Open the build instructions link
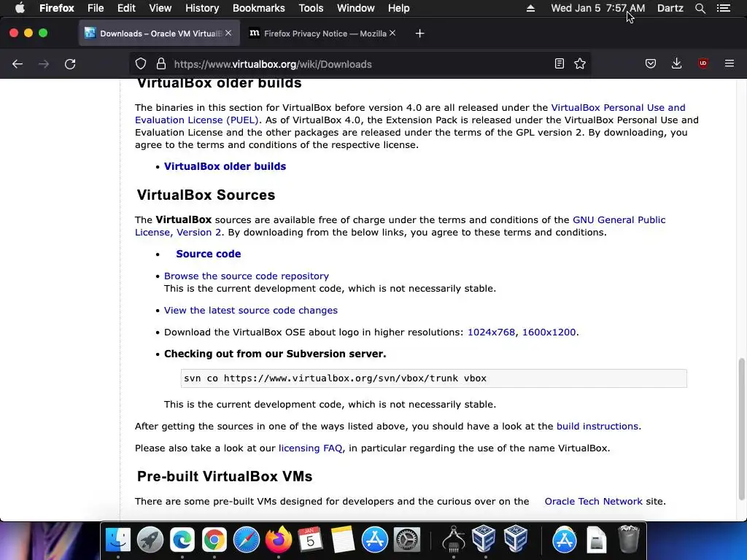747x560 pixels. 598,426
